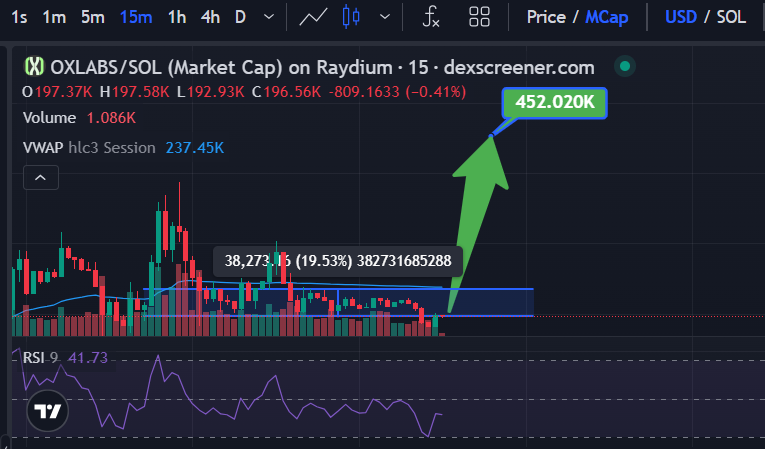The height and width of the screenshot is (449, 765).
Task: Select SOL as quote currency
Action: (x=731, y=18)
